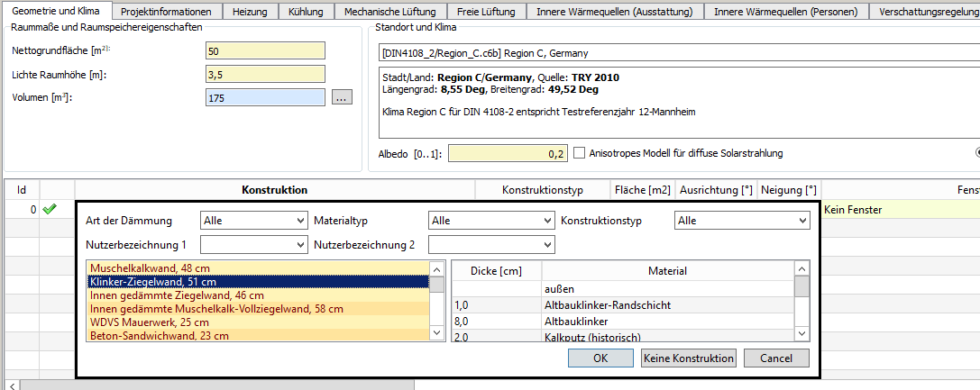Click the Lichte Raumhöhe input field
980x390 pixels.
265,74
